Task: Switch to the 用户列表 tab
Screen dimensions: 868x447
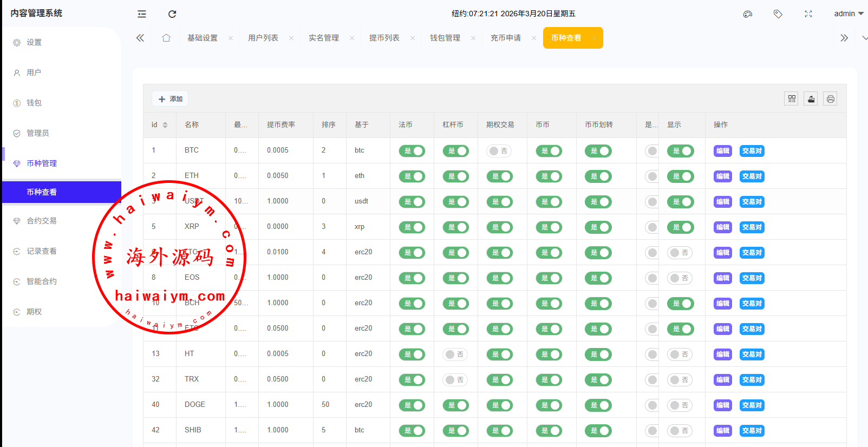Action: [263, 38]
